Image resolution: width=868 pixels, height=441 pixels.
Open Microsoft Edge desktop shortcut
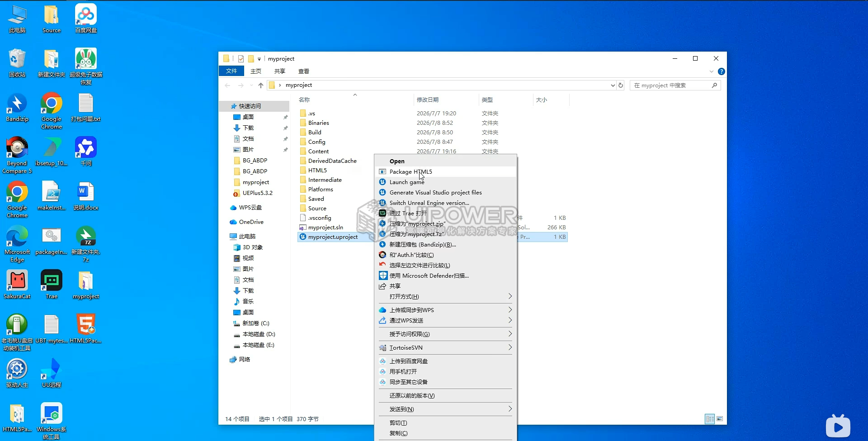17,244
